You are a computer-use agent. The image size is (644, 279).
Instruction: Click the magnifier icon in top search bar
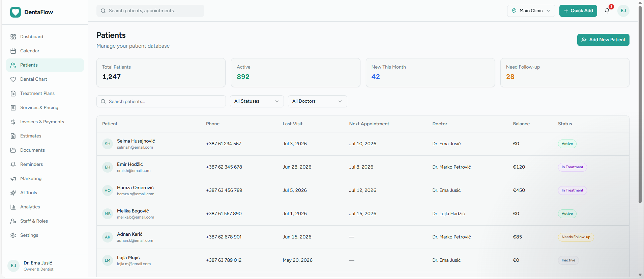coord(103,11)
